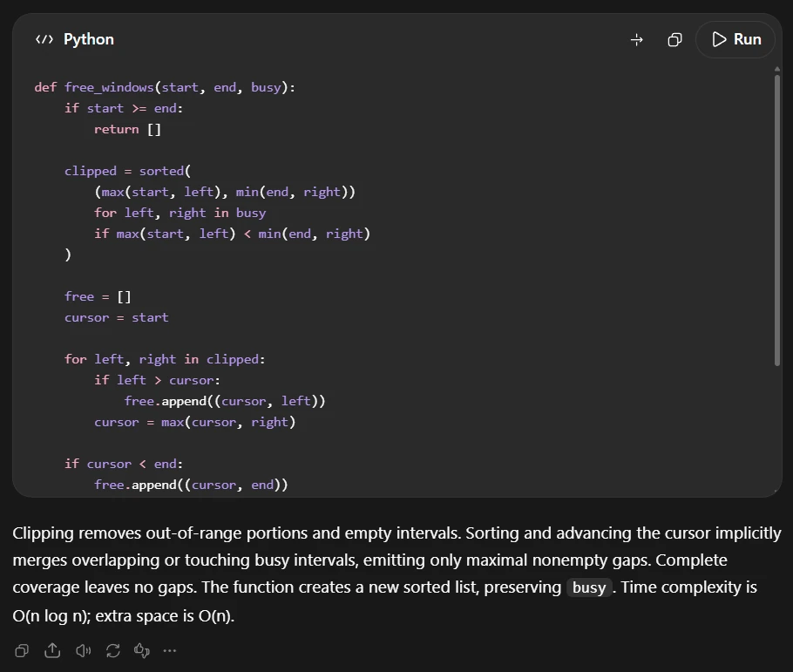Click the 'if start >= end:' line
This screenshot has width=793, height=672.
pyautogui.click(x=124, y=108)
